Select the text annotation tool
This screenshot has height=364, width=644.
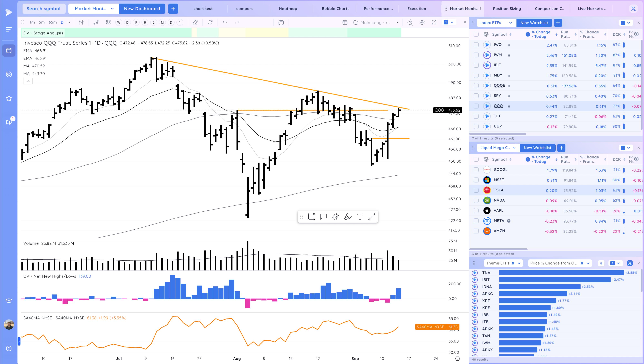(x=360, y=217)
